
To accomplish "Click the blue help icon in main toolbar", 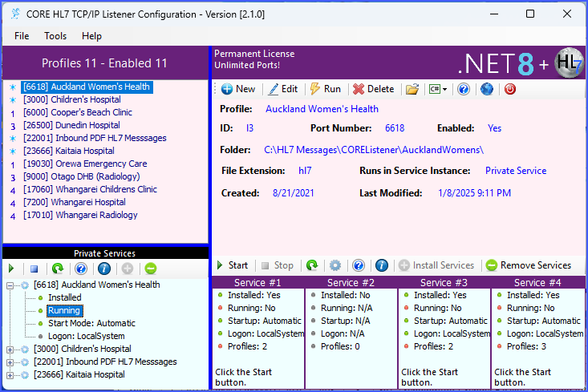I will pyautogui.click(x=464, y=89).
